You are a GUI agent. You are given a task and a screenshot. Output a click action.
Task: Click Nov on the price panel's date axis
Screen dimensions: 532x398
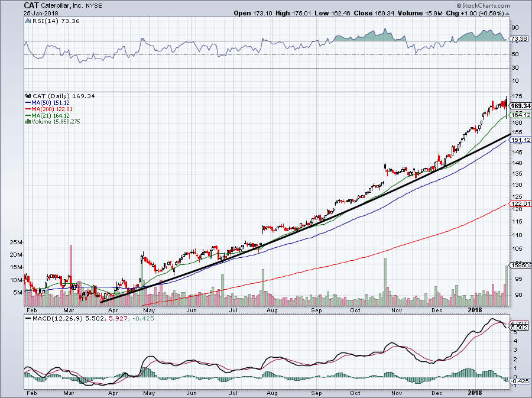397,310
